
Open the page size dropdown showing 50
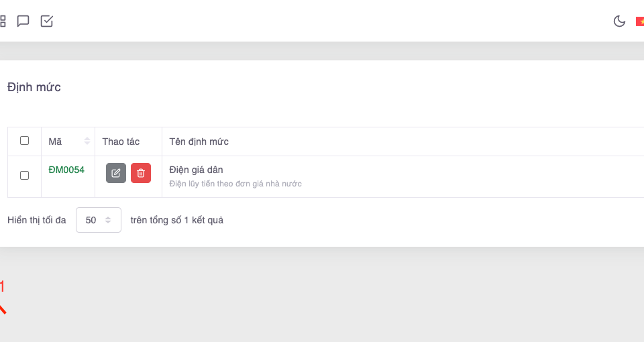(x=99, y=220)
